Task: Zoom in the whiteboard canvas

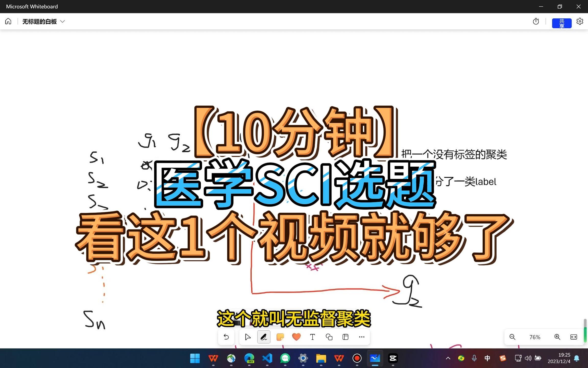Action: point(557,337)
